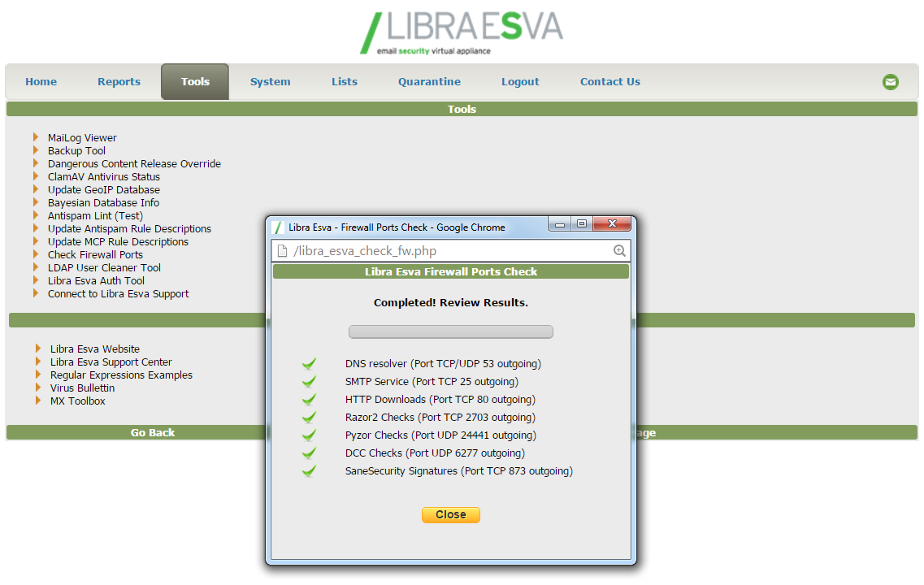Screen dimensions: 924x585
Task: Click the orange arrow beside Backup Tool
Action: (x=36, y=150)
